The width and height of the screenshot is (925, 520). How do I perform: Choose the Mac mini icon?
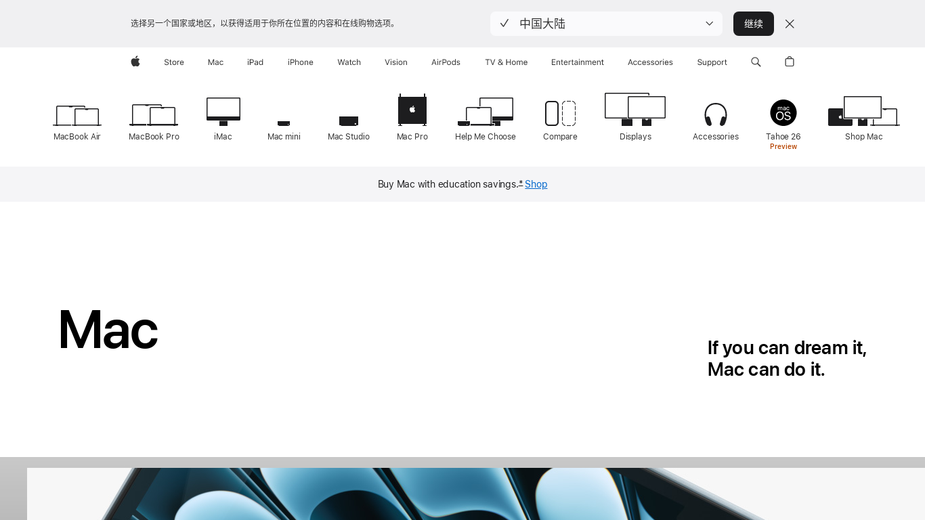[x=284, y=123]
